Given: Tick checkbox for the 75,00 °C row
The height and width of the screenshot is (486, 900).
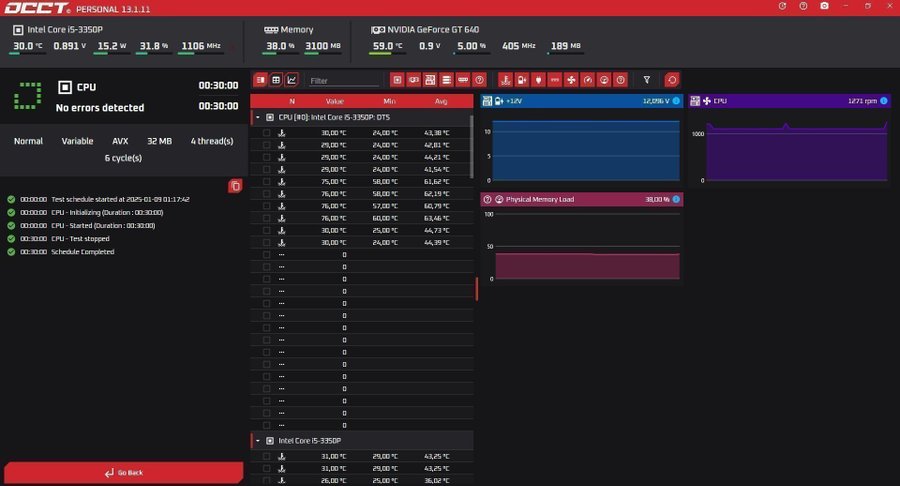Looking at the screenshot, I should [266, 181].
